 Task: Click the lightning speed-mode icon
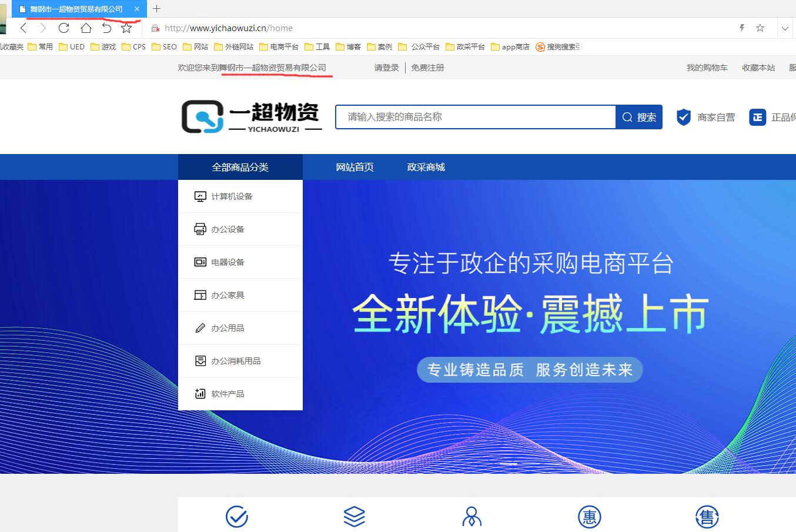pyautogui.click(x=742, y=28)
